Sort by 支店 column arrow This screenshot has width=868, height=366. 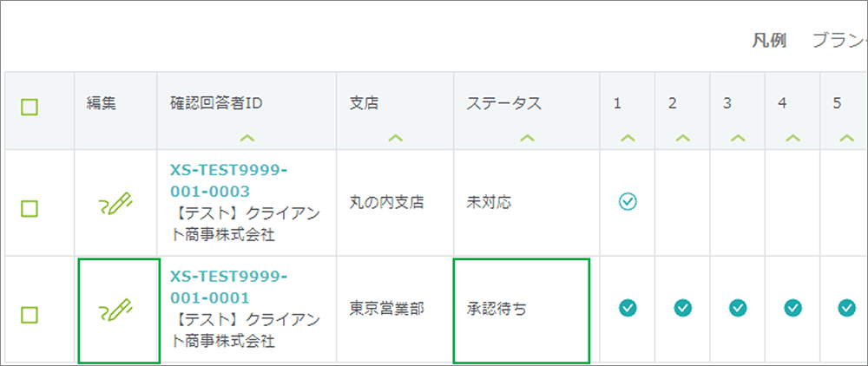[395, 137]
